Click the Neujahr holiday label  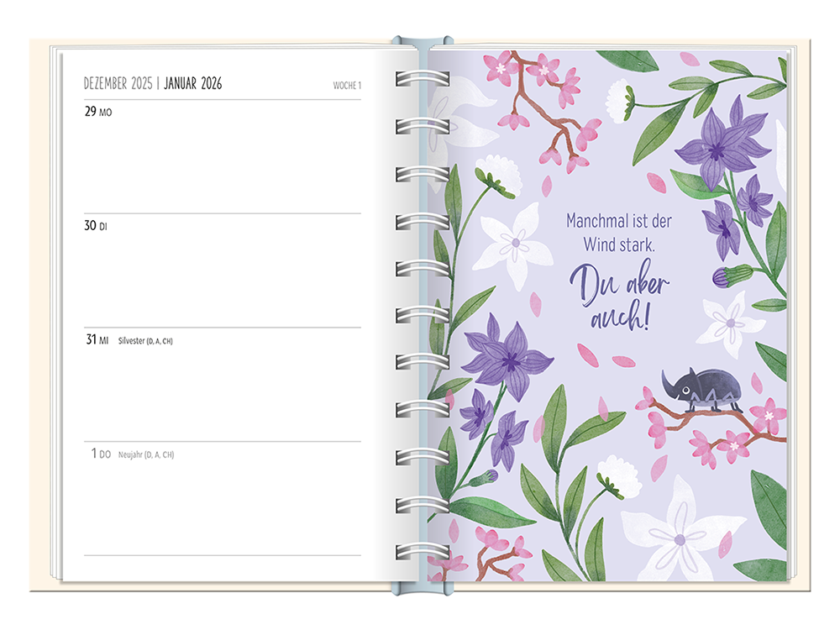(x=146, y=455)
